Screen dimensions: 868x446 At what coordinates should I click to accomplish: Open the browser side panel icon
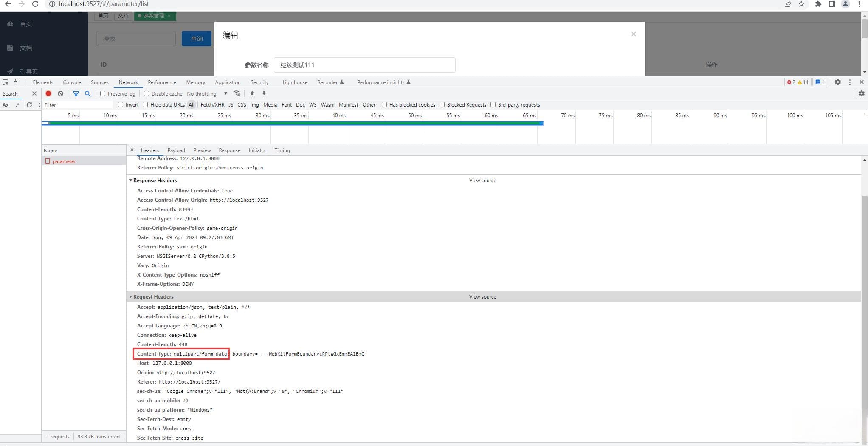coord(832,4)
